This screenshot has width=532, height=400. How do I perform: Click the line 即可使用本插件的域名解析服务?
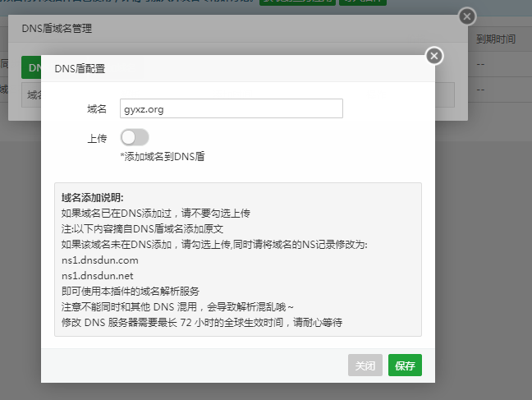click(x=131, y=292)
